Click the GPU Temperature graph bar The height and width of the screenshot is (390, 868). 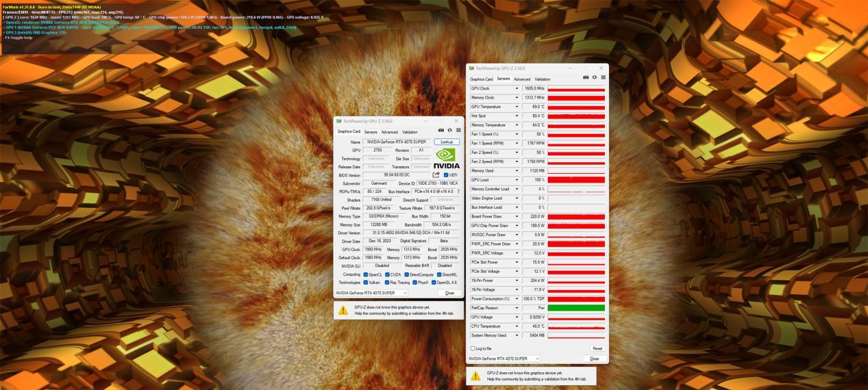[x=576, y=107]
